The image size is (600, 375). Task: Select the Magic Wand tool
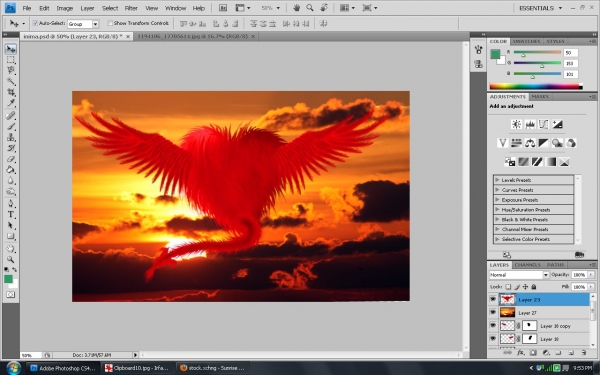click(x=11, y=82)
